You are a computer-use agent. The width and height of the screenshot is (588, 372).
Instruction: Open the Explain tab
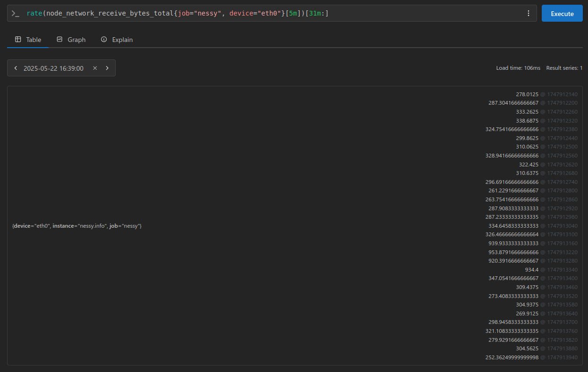[x=117, y=40]
